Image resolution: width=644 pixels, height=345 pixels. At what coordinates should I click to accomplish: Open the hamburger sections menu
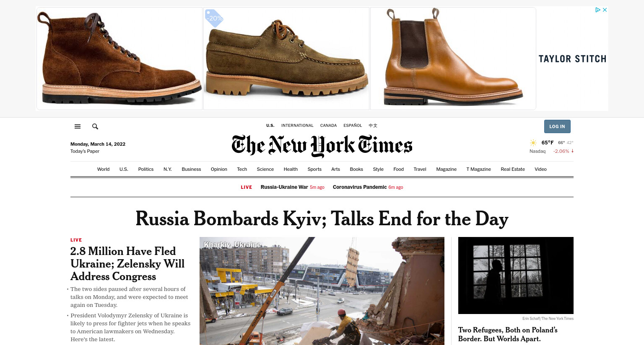pos(78,126)
